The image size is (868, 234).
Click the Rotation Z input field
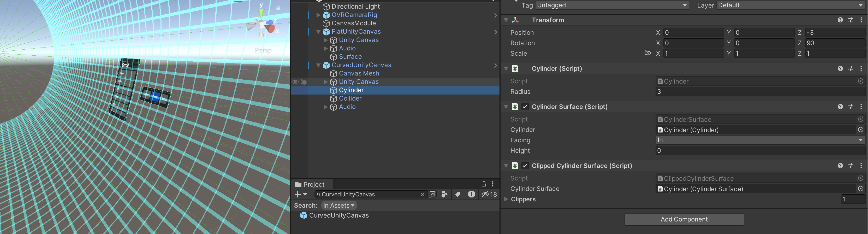click(x=835, y=43)
